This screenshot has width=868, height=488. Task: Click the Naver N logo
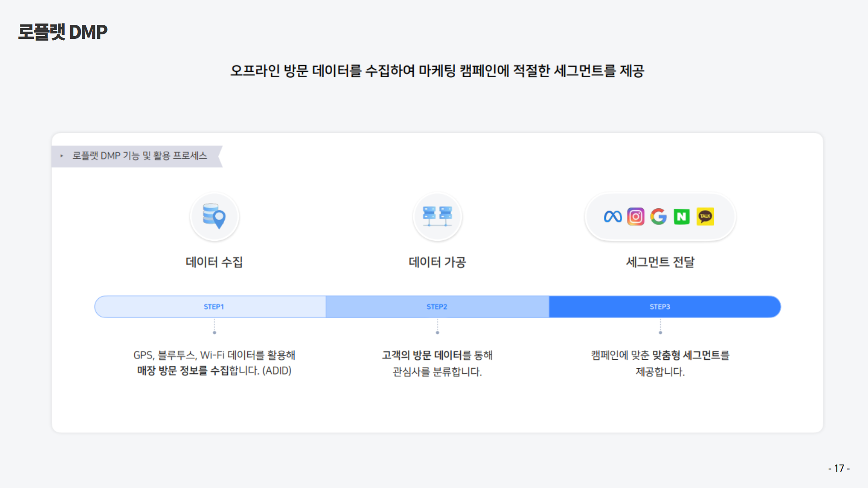click(682, 217)
